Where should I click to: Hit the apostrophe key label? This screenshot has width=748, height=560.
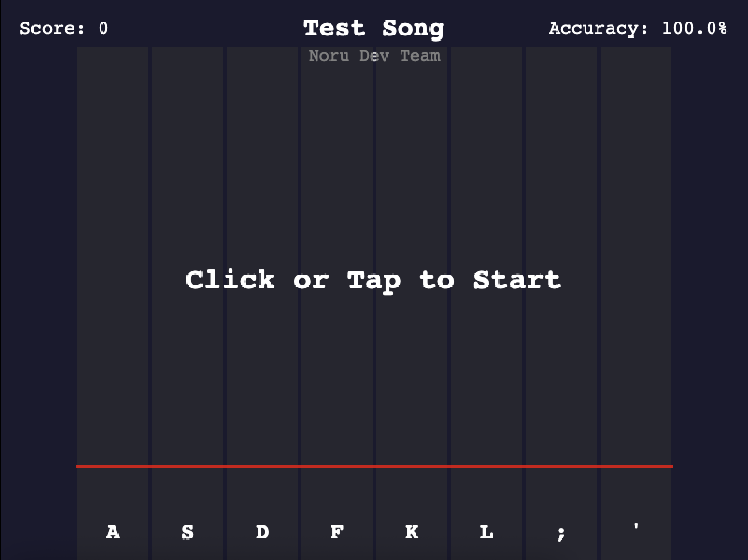636,527
